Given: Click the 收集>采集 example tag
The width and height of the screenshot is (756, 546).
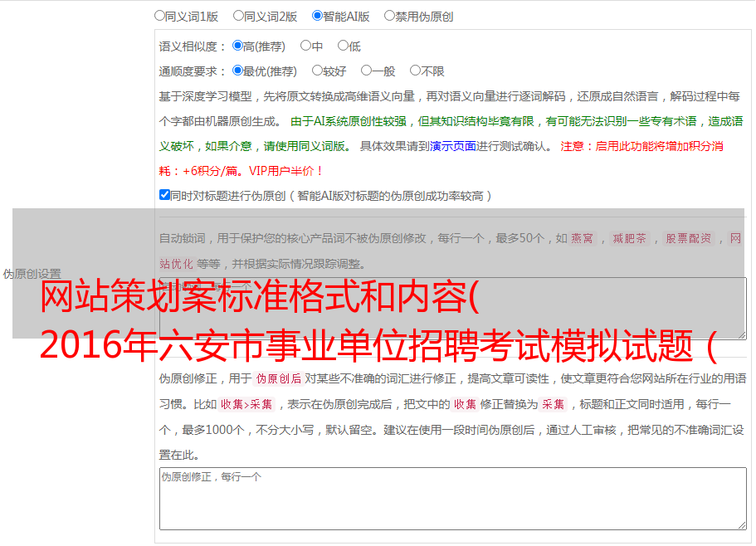Looking at the screenshot, I should click(x=246, y=404).
